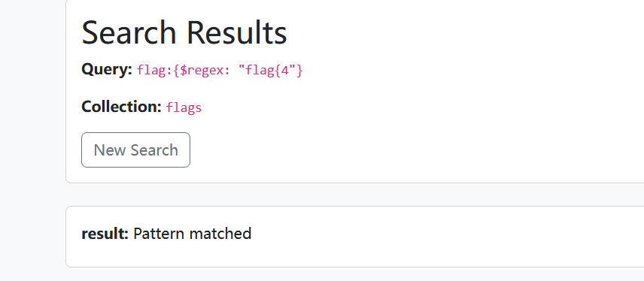This screenshot has width=644, height=281.
Task: Click the word "Search" in the heading
Action: coord(129,32)
